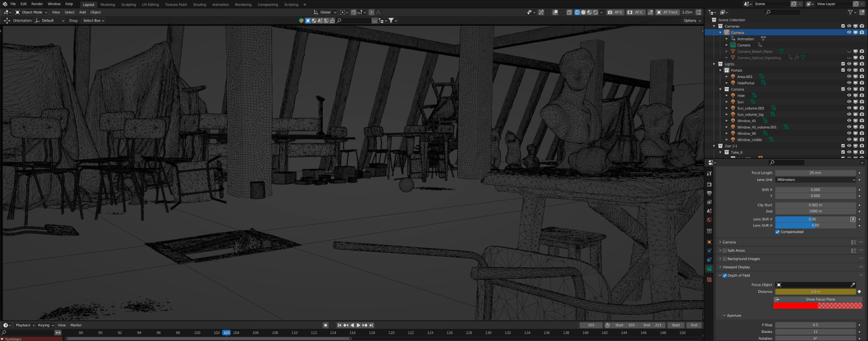Open the Render menu
The height and width of the screenshot is (341, 868).
(x=37, y=4)
